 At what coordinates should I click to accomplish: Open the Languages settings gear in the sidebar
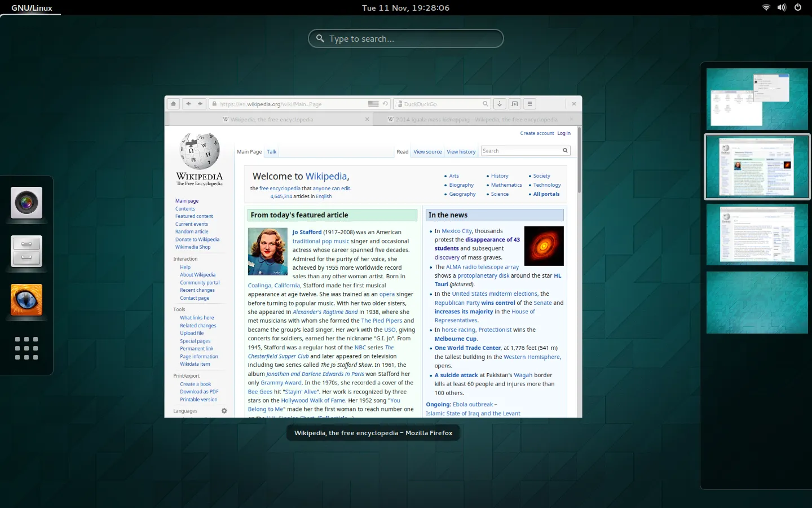click(x=224, y=411)
